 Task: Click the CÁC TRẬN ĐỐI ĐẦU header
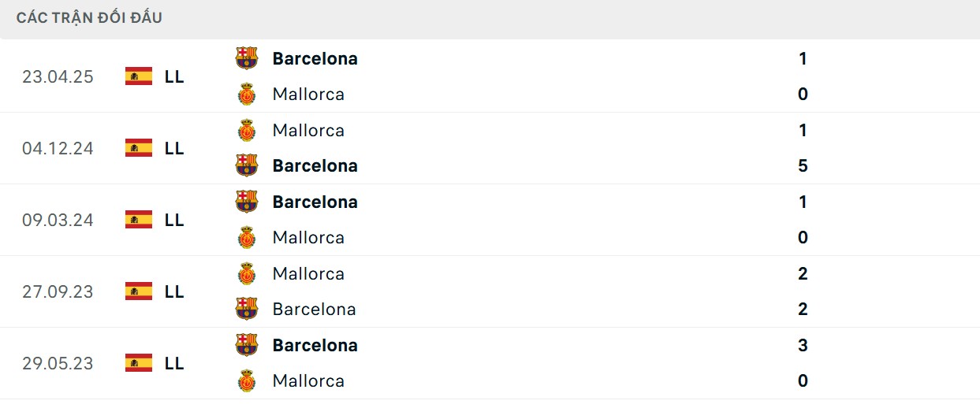[89, 17]
